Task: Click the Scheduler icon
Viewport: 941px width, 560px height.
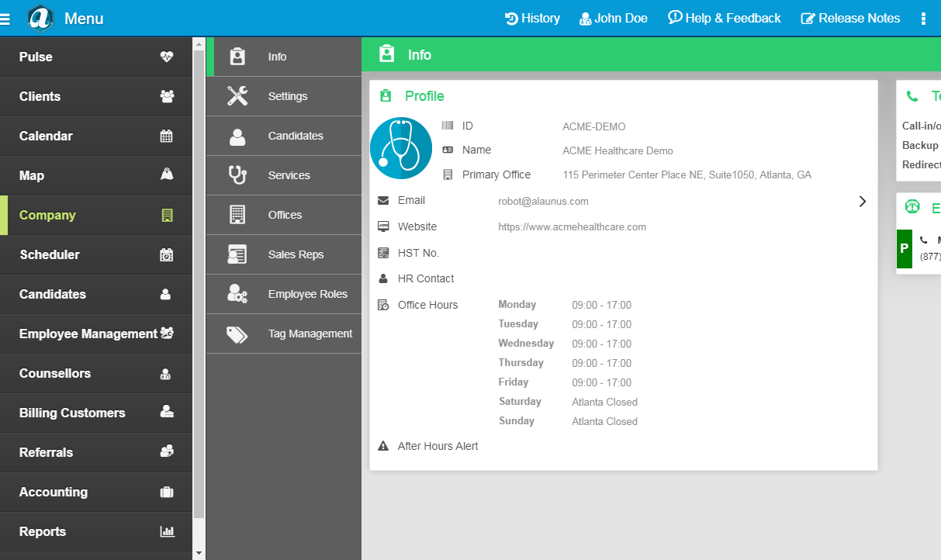Action: point(167,254)
